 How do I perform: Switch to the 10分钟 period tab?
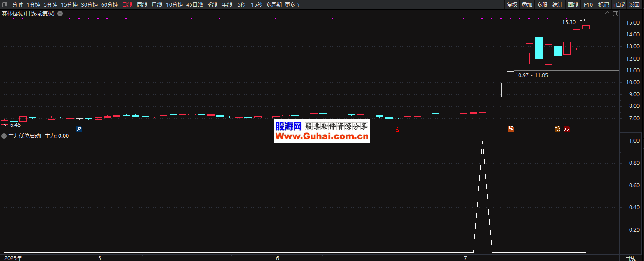[174, 4]
